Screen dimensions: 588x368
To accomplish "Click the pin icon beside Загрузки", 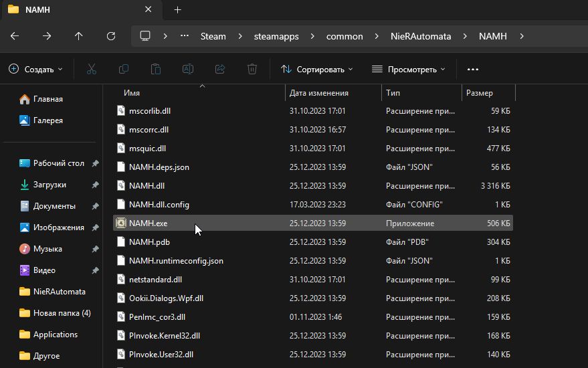I will 95,185.
